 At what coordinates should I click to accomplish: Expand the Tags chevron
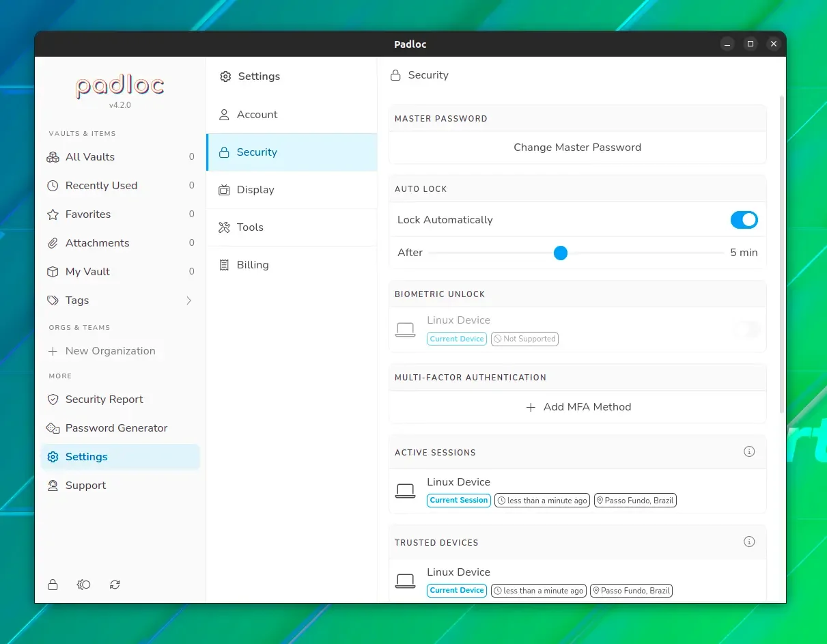tap(189, 300)
